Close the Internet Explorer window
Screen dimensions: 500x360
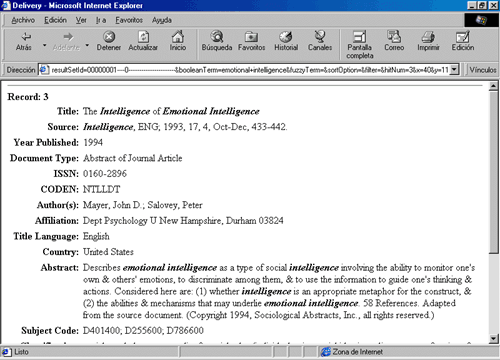click(493, 5)
